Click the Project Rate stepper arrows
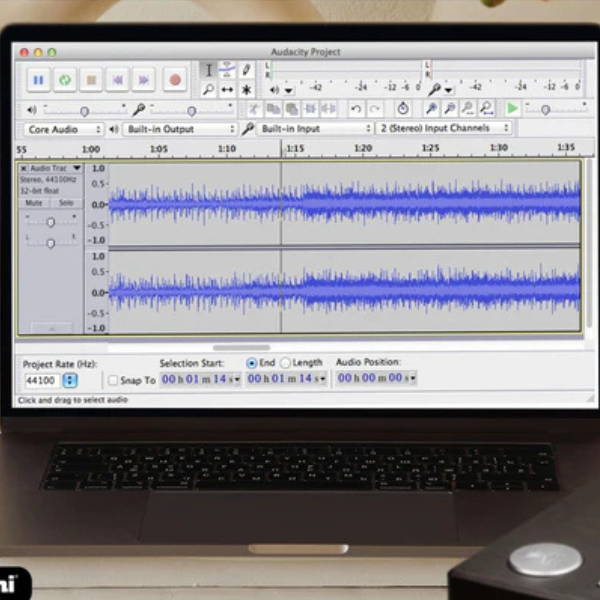 tap(70, 380)
